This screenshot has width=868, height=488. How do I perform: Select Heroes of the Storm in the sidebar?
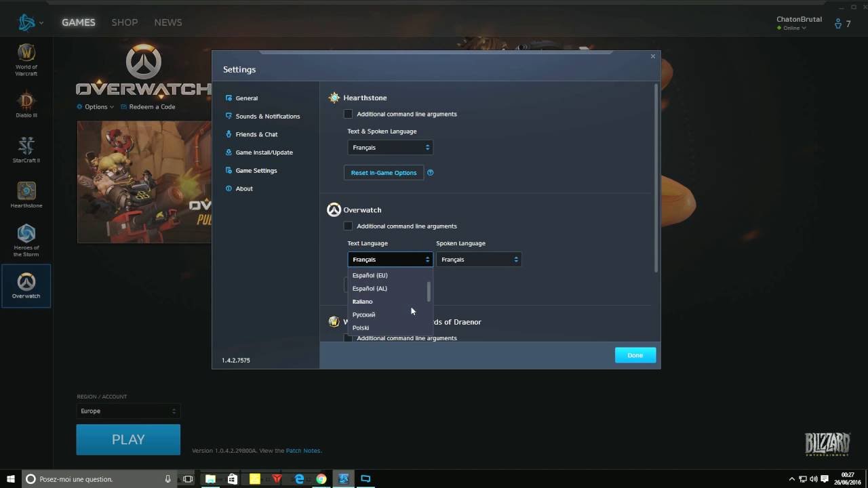click(x=26, y=240)
